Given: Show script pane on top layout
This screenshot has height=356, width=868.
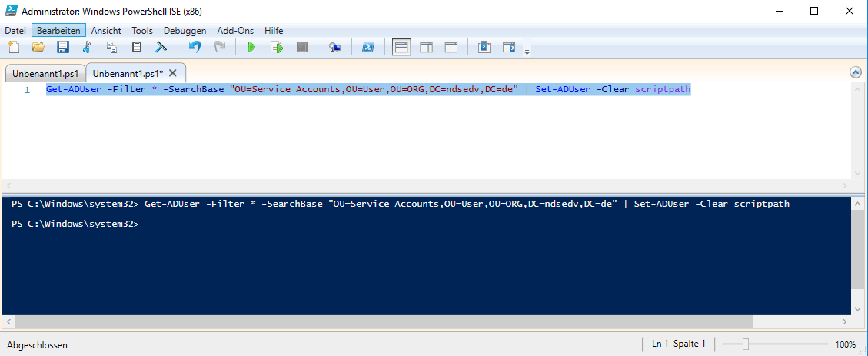Looking at the screenshot, I should pyautogui.click(x=401, y=48).
